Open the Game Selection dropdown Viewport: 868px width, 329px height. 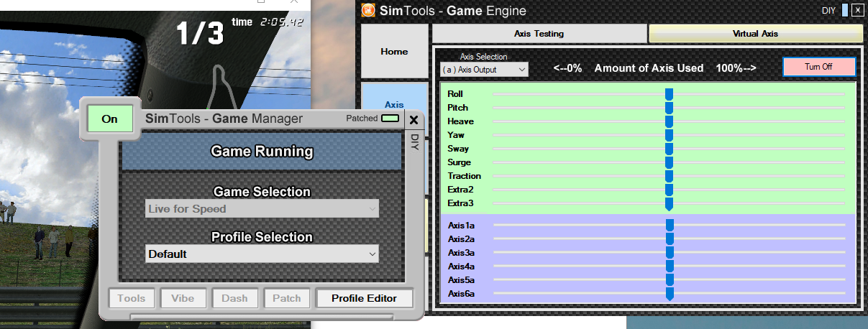click(262, 209)
